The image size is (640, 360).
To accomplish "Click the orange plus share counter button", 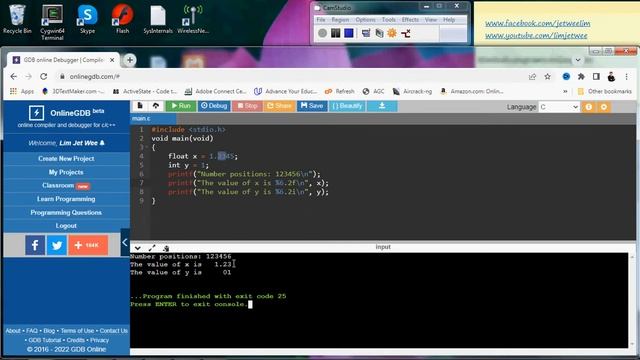I will (88, 245).
